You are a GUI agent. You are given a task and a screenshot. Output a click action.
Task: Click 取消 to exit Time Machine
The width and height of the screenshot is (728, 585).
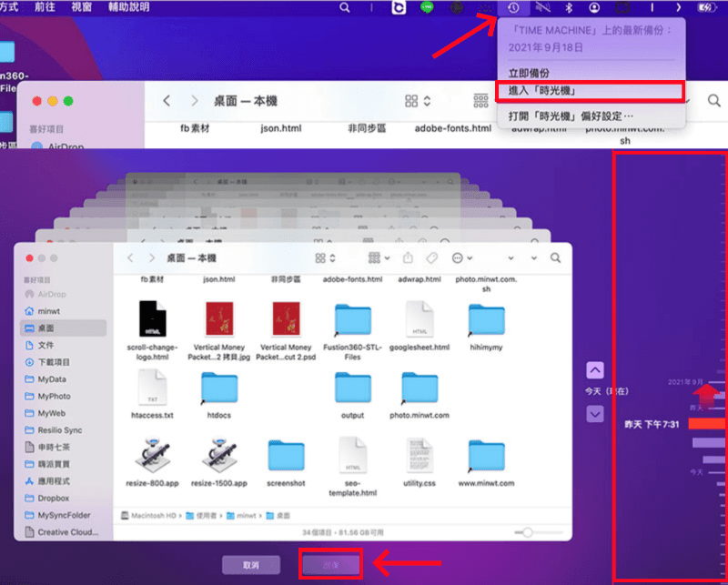coord(251,565)
